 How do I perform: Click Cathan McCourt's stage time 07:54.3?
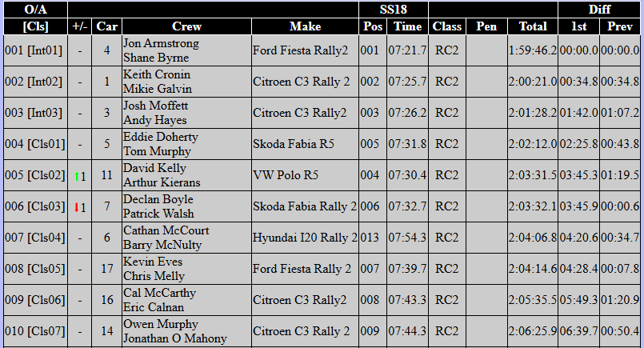pos(407,238)
